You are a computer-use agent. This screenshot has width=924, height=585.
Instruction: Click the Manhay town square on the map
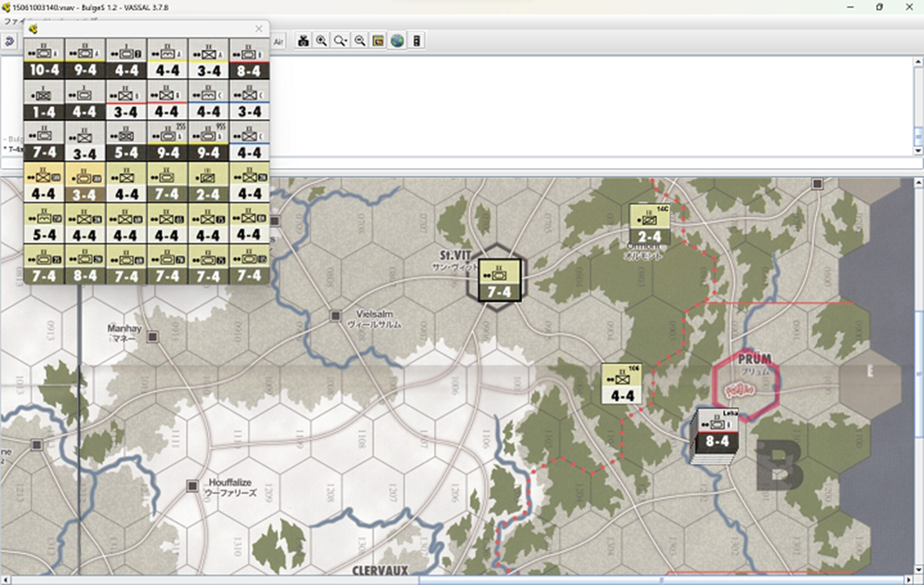click(152, 337)
